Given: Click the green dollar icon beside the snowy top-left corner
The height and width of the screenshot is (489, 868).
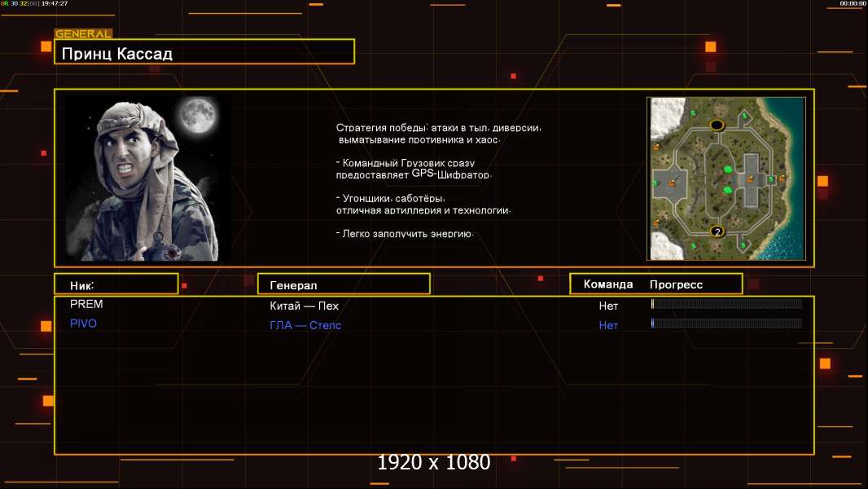Looking at the screenshot, I should click(x=693, y=112).
